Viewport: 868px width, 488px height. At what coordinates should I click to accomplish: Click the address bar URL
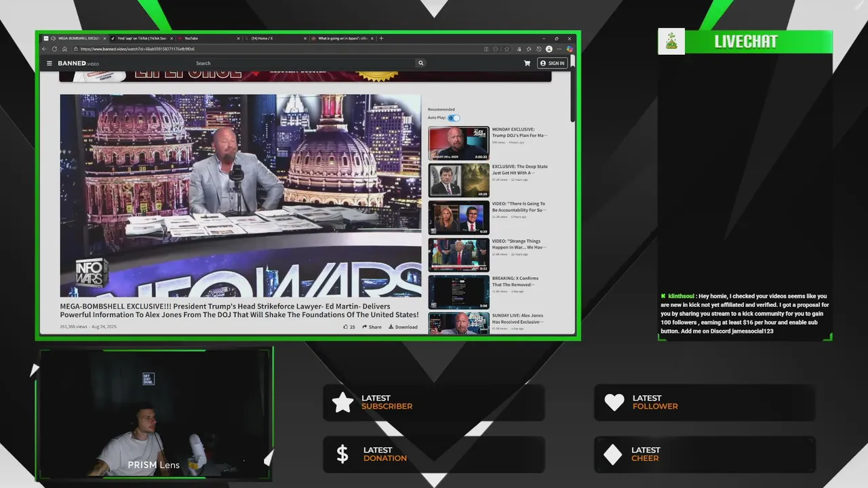[138, 49]
